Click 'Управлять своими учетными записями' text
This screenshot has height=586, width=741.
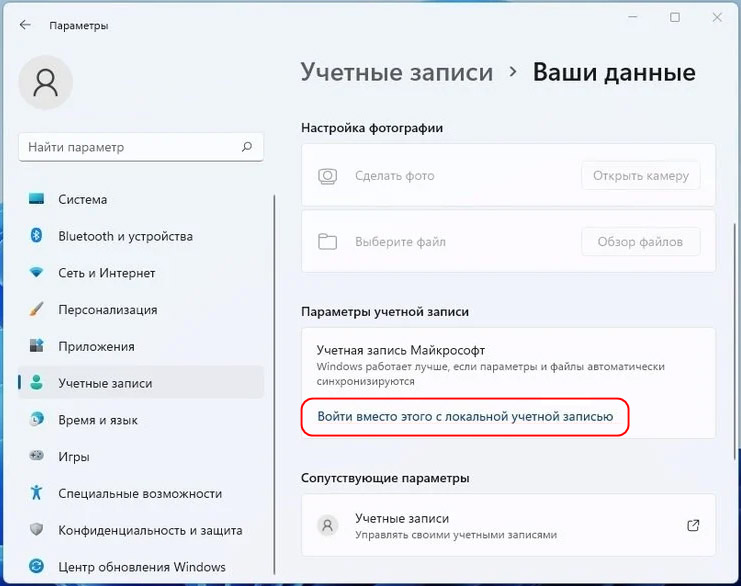pyautogui.click(x=456, y=535)
